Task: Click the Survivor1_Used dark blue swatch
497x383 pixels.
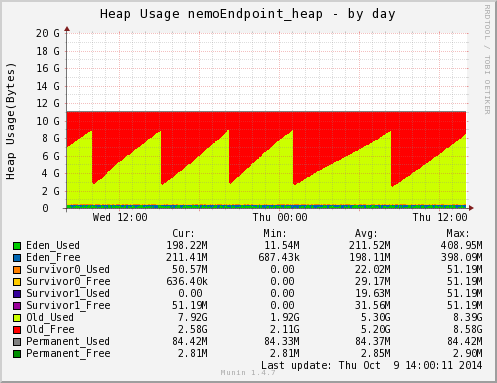Action: (17, 294)
